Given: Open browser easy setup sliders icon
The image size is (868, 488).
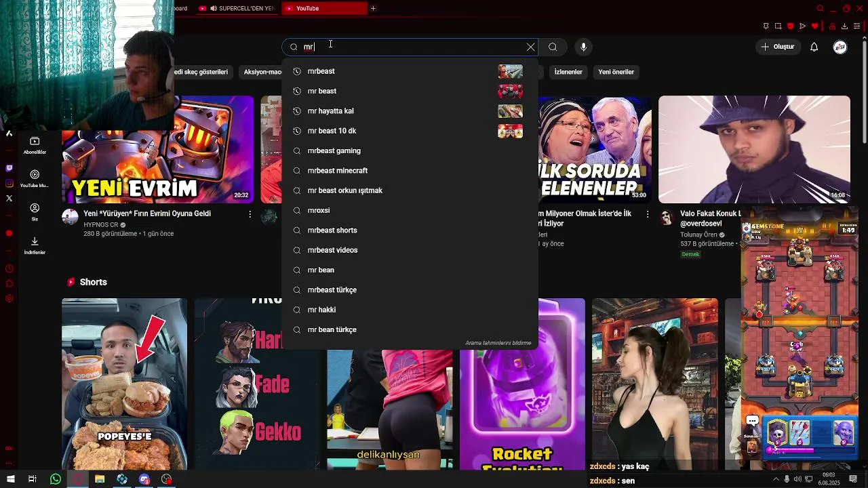Looking at the screenshot, I should [x=857, y=26].
